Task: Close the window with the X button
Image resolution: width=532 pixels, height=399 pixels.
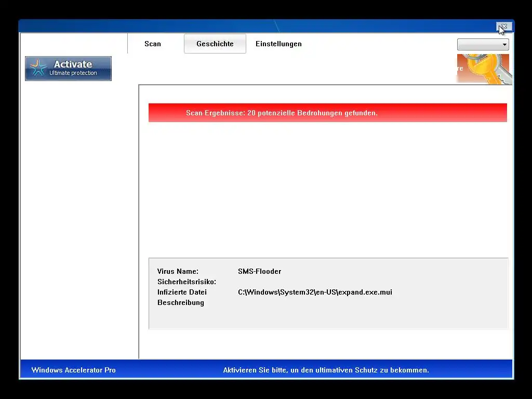Action: click(x=504, y=26)
